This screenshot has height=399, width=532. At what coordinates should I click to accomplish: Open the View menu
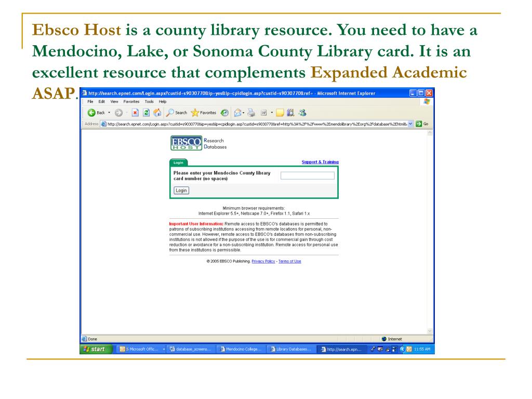[x=114, y=101]
